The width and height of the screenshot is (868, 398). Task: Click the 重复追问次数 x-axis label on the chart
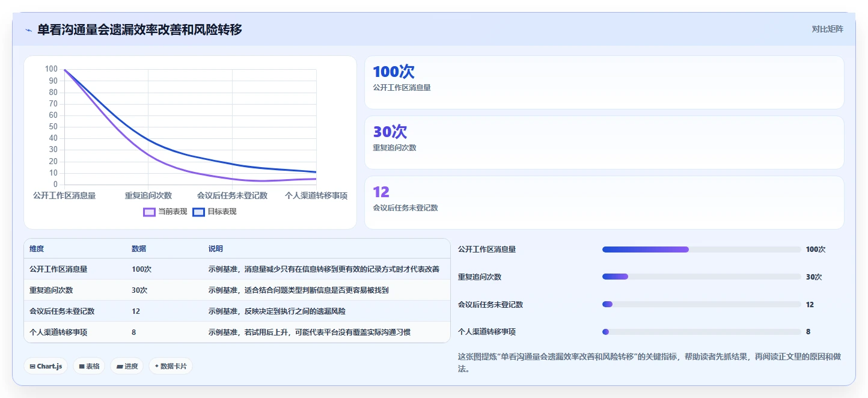click(x=148, y=195)
